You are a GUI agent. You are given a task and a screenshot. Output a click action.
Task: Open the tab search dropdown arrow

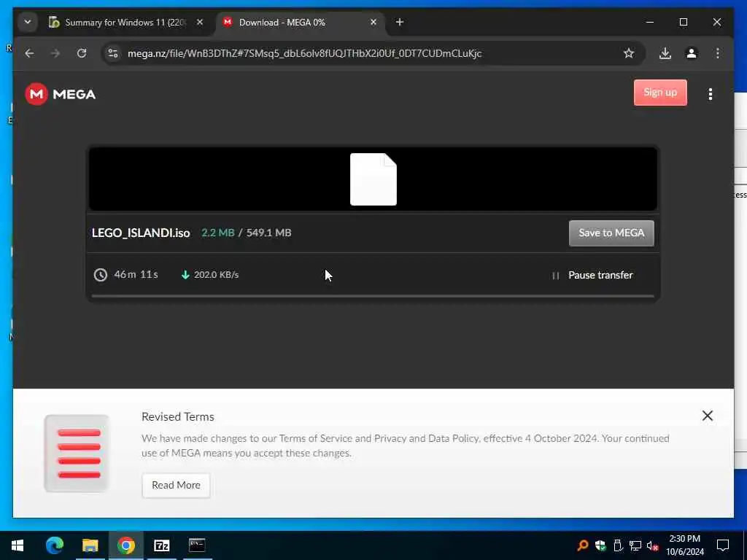[28, 22]
